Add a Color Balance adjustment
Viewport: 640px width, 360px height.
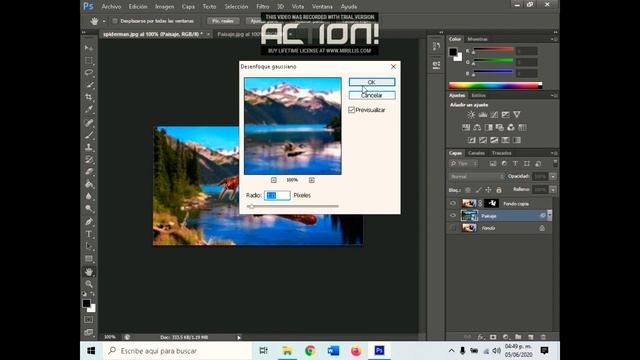coord(477,127)
